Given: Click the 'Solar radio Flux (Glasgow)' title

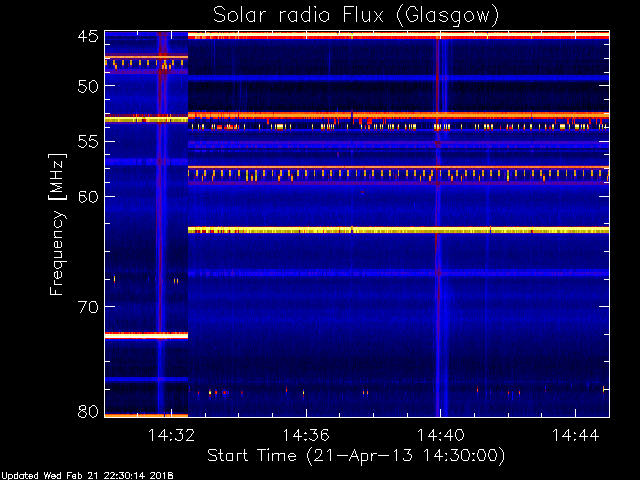Looking at the screenshot, I should click(x=356, y=16).
